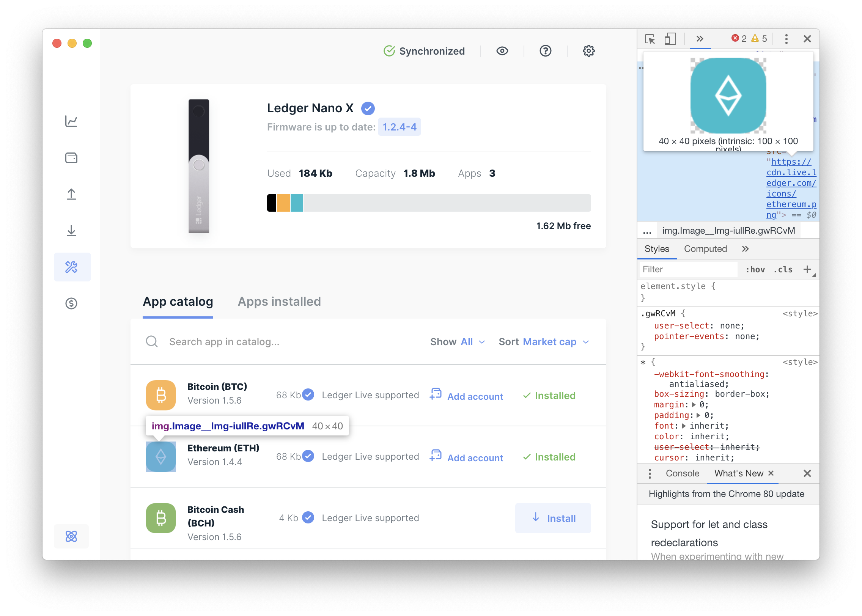Click the Ethereum icon preview in DevTools
Viewport: 862px width, 616px height.
pyautogui.click(x=728, y=96)
